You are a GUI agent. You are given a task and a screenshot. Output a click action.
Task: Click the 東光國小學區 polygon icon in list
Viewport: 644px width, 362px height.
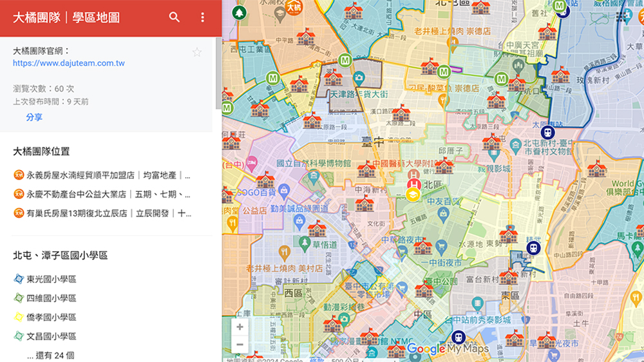click(x=19, y=279)
